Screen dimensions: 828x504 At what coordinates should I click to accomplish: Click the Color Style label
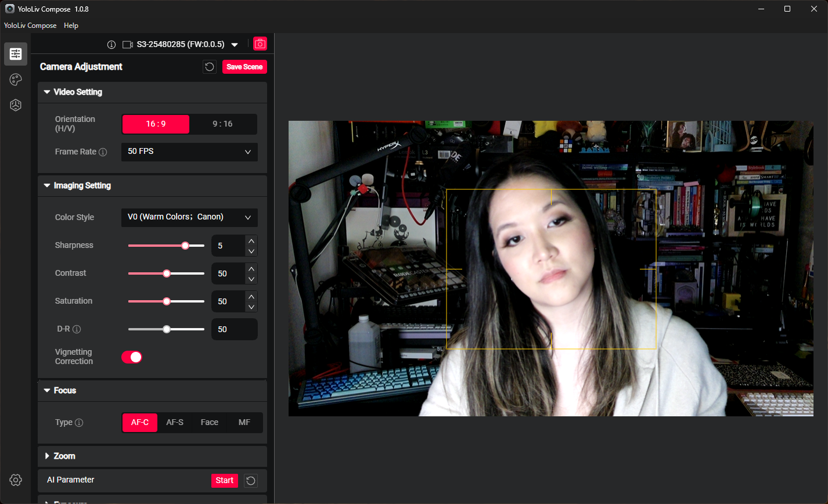tap(74, 217)
